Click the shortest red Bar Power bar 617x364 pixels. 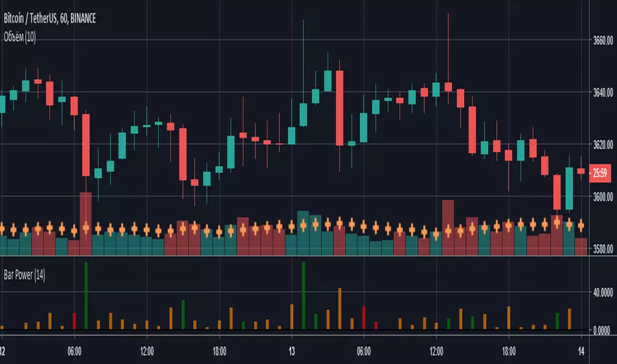click(x=375, y=326)
